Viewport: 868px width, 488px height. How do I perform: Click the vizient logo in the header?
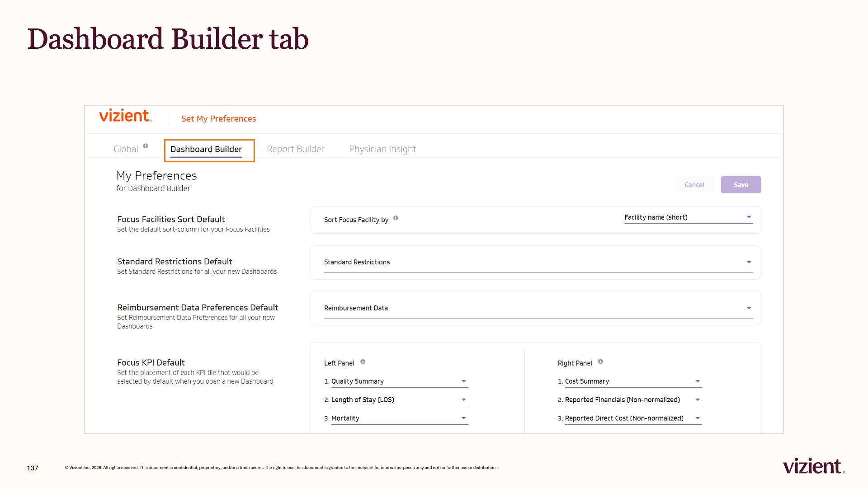point(126,116)
